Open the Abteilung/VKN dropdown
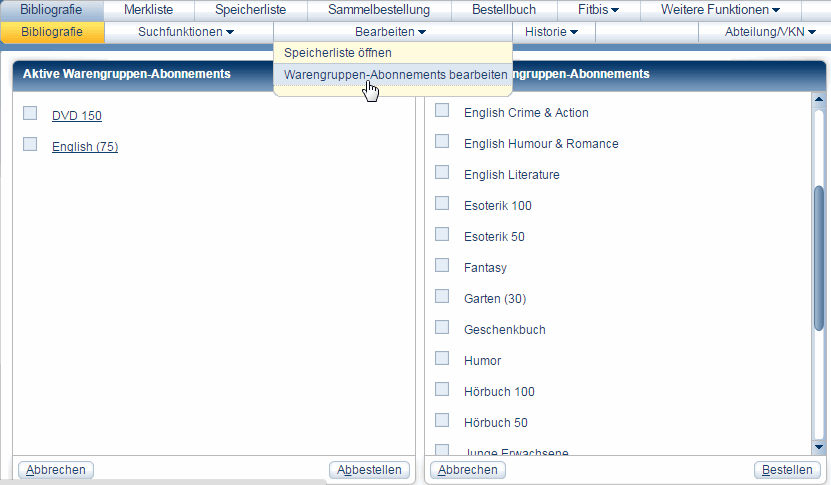The image size is (831, 485). click(x=770, y=32)
